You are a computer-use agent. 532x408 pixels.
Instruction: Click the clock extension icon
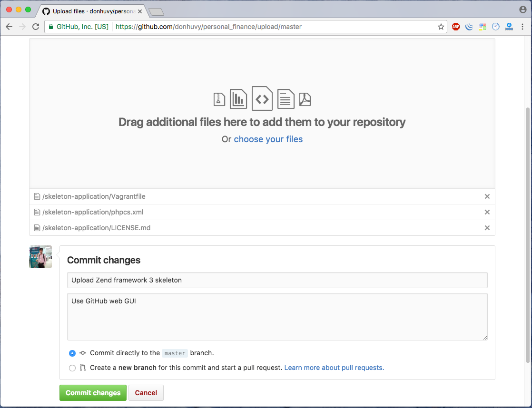496,27
